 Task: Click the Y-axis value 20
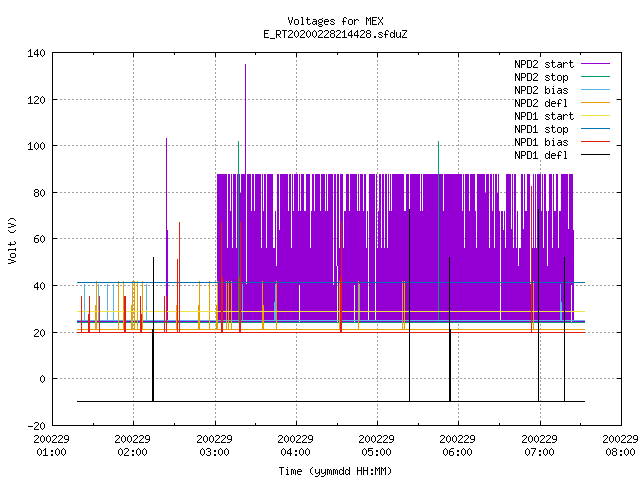click(x=39, y=333)
